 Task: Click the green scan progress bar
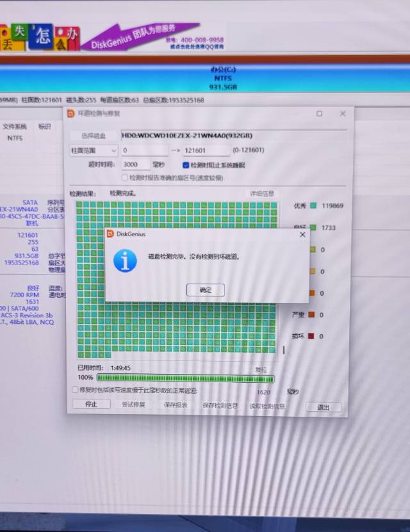(x=185, y=378)
